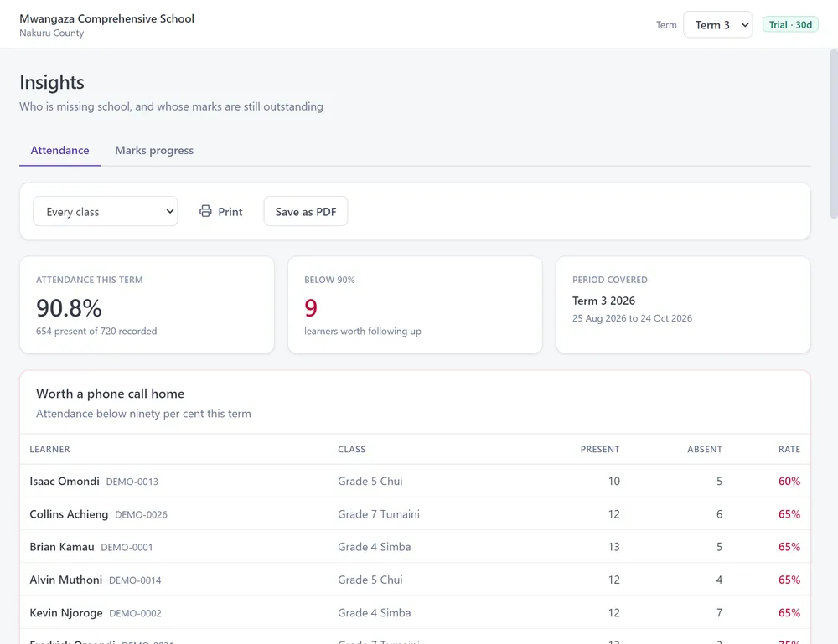838x644 pixels.
Task: Click the Term 3 2026 period text
Action: (604, 301)
